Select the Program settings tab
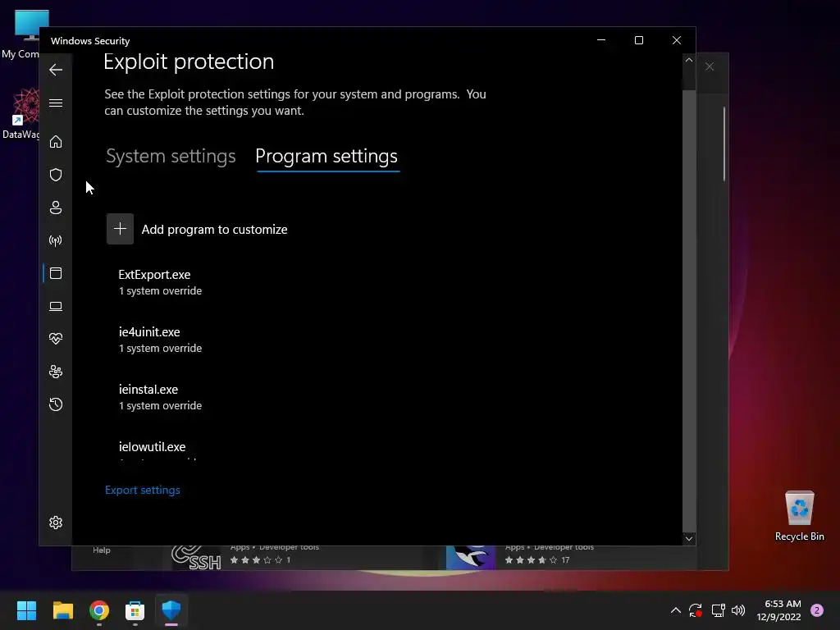 326,156
